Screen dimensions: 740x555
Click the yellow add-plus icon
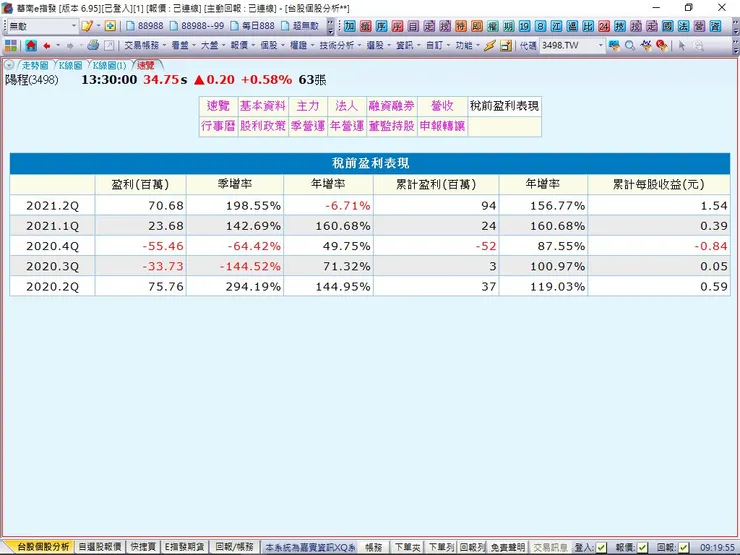110,26
